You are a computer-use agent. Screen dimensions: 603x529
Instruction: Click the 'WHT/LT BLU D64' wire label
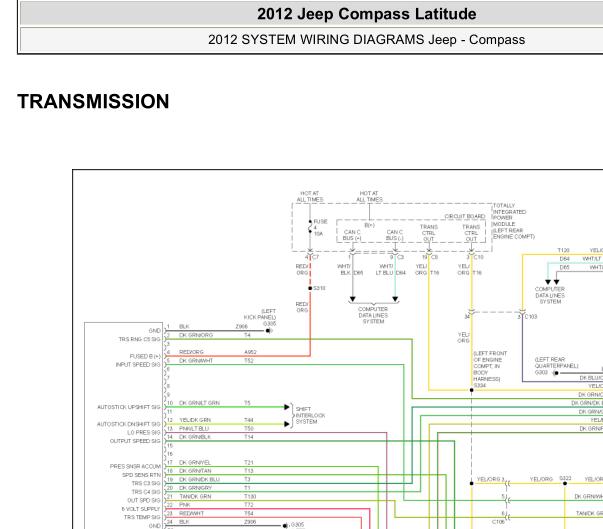click(390, 269)
